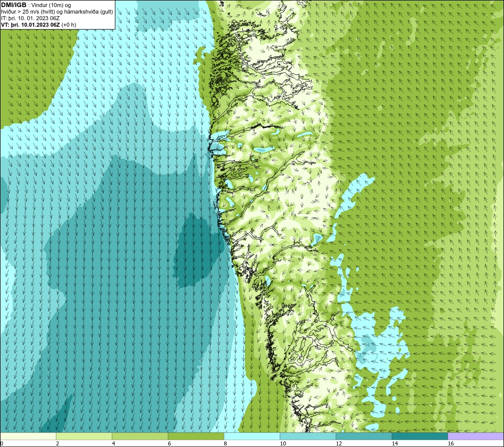Screen dimensions: 504x447
Task: Click the legend scale label 10
Action: tap(283, 443)
